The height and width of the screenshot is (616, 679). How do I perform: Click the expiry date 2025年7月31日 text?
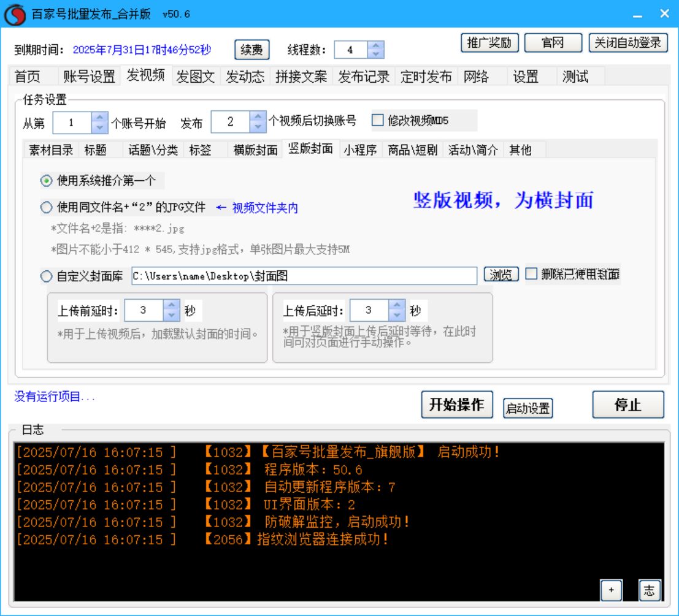142,50
